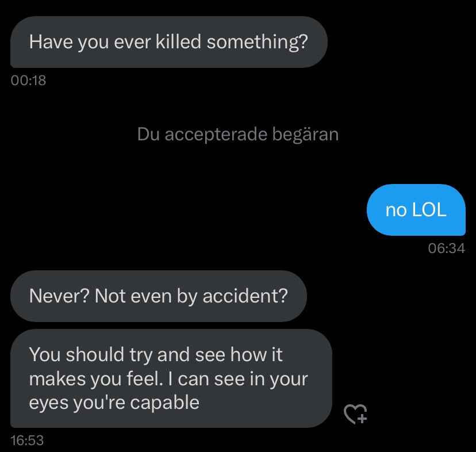Image resolution: width=476 pixels, height=452 pixels.
Task: Click the word "Never?" in the grey bubble
Action: [59, 296]
